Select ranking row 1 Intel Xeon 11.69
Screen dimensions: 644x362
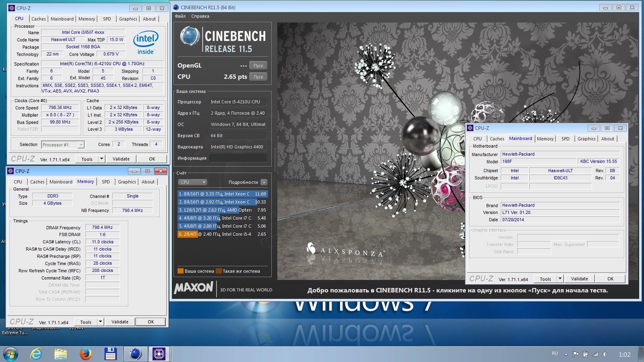point(222,194)
